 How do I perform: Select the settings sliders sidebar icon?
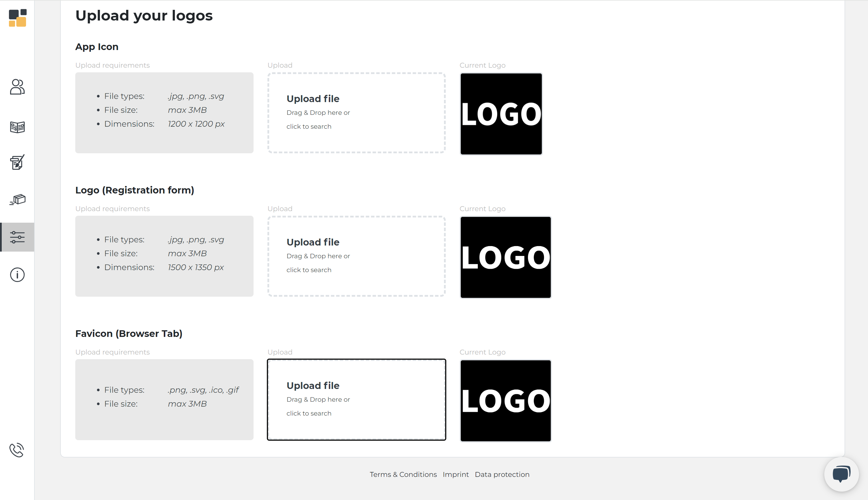[17, 237]
